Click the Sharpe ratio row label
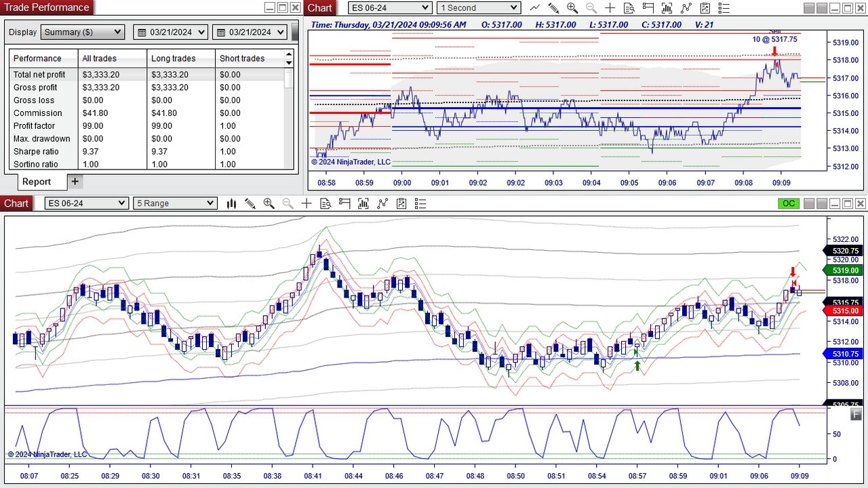This screenshot has height=488, width=868. click(x=36, y=152)
